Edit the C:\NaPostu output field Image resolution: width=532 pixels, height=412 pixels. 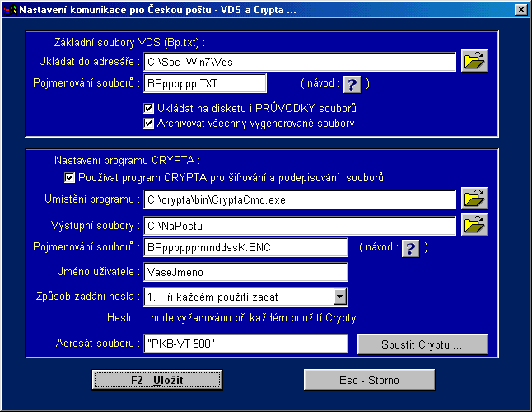tap(300, 226)
